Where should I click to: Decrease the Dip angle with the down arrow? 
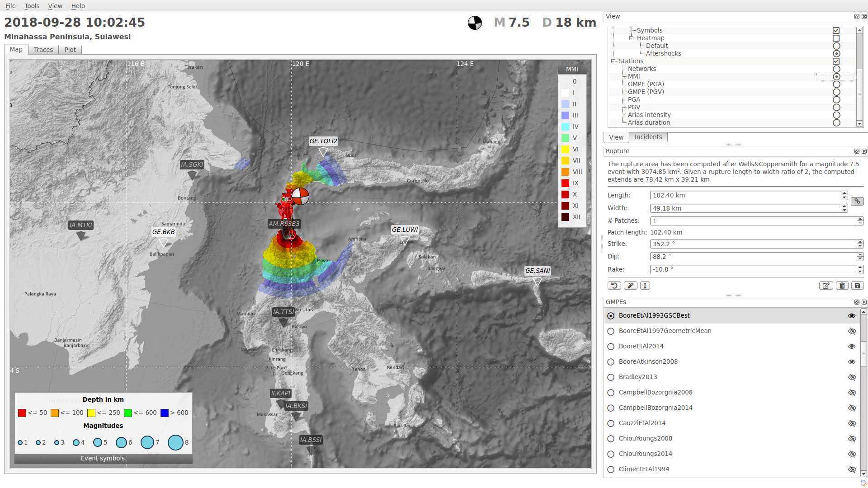pyautogui.click(x=860, y=259)
